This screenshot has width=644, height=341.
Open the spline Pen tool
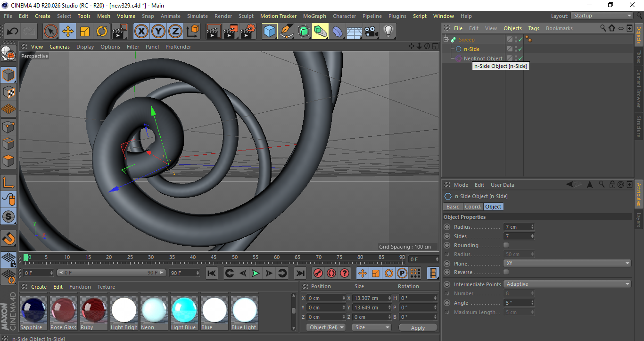click(x=287, y=32)
